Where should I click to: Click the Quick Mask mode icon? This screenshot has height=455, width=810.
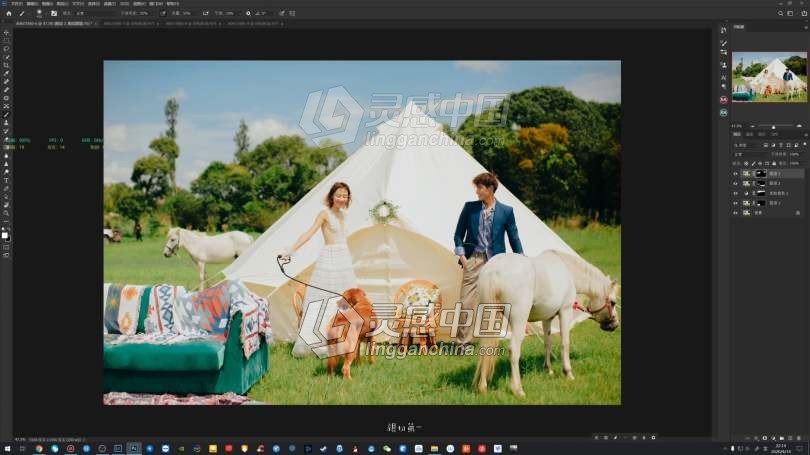point(6,247)
